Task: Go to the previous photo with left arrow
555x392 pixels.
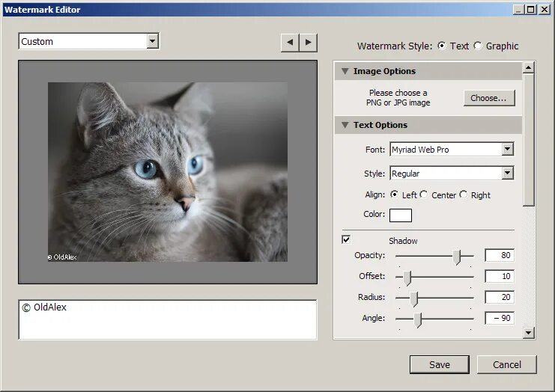Action: tap(290, 43)
